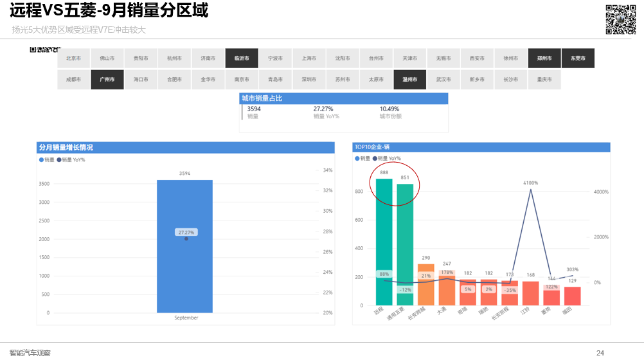Click the 88% label on 远程 bar
This screenshot has width=644, height=360.
pos(384,274)
